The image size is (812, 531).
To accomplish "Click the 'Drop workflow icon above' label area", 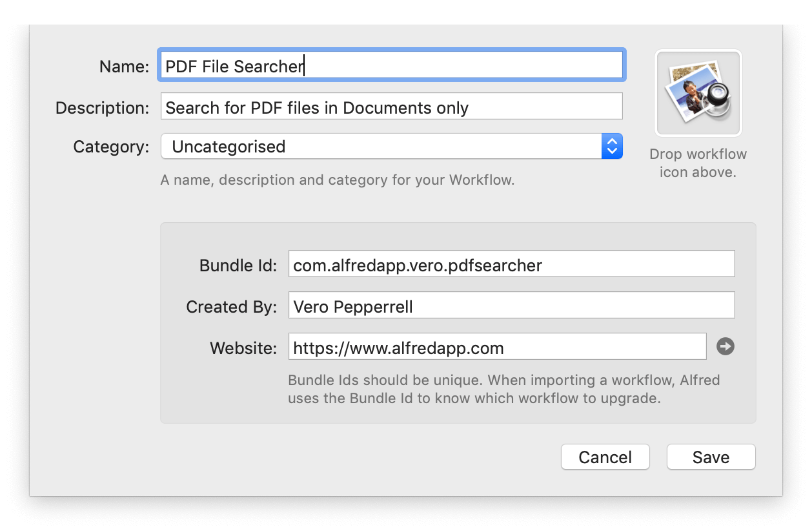I will point(698,163).
